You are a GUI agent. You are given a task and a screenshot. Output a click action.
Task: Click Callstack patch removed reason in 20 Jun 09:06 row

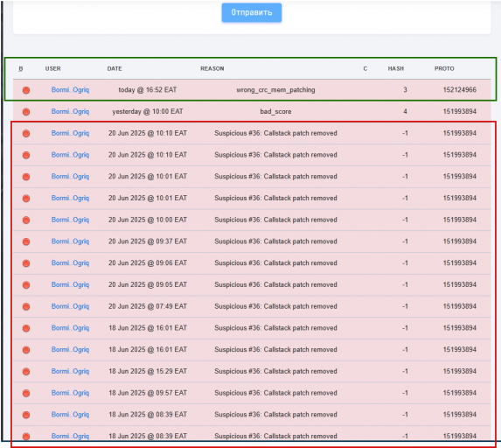coord(275,262)
